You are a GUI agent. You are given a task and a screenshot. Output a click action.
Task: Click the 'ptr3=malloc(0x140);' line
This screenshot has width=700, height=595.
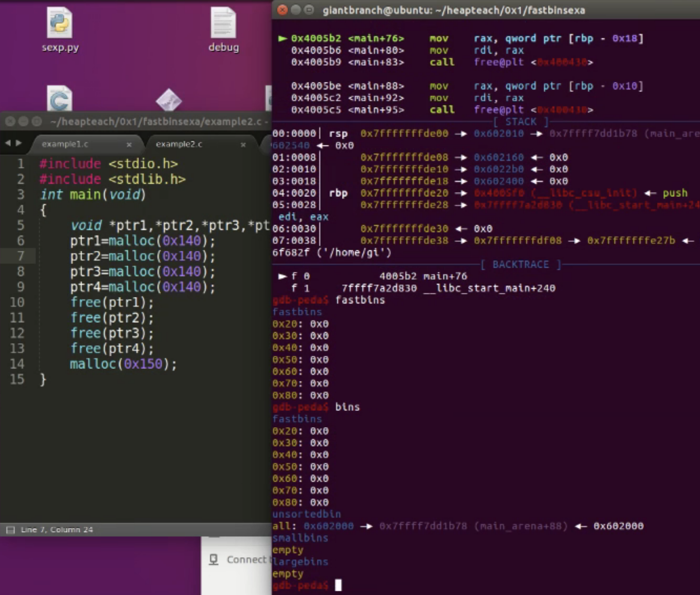(143, 271)
